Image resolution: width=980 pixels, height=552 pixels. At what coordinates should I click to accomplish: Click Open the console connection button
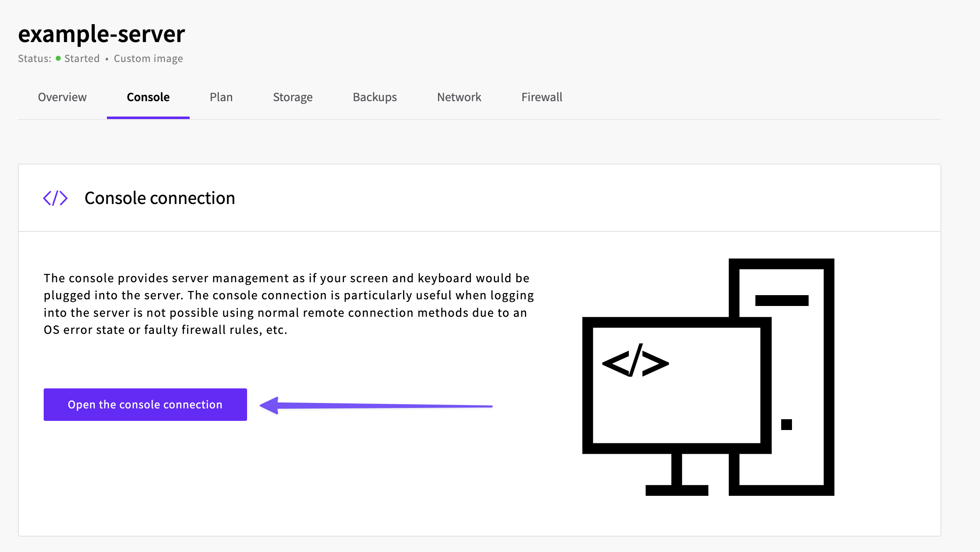click(x=145, y=405)
